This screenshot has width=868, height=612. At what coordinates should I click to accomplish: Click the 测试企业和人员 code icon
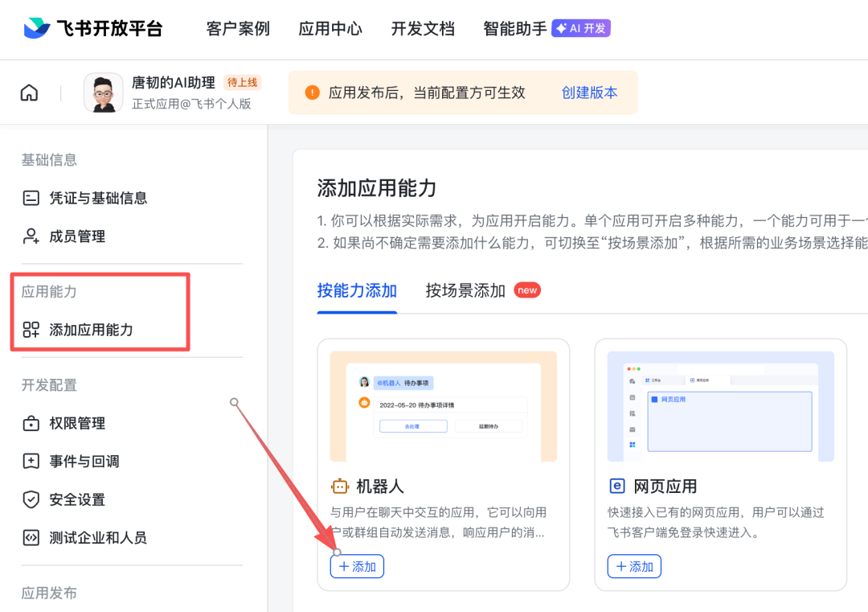click(29, 537)
